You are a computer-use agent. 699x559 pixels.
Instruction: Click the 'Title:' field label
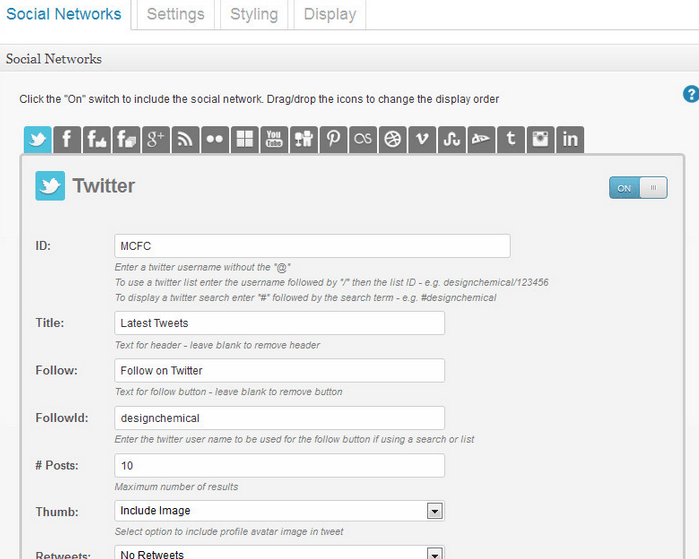pos(50,323)
